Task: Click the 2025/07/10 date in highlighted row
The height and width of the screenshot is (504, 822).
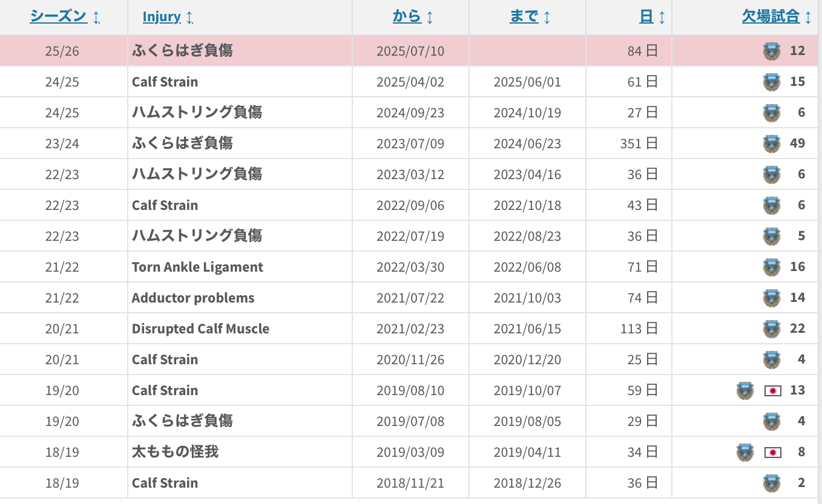Action: [410, 51]
